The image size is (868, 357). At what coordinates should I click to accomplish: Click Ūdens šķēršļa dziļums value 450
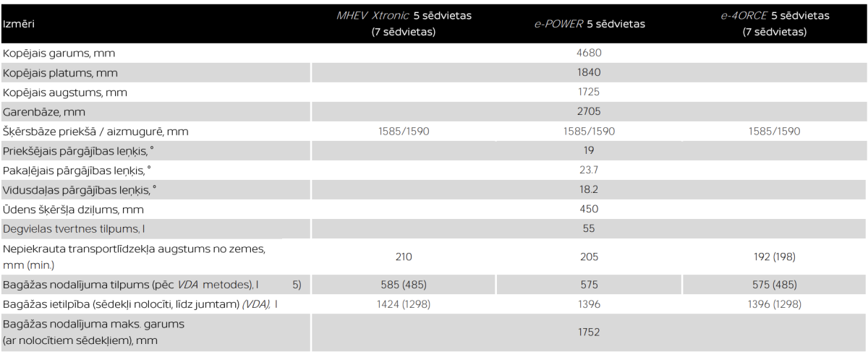point(587,210)
